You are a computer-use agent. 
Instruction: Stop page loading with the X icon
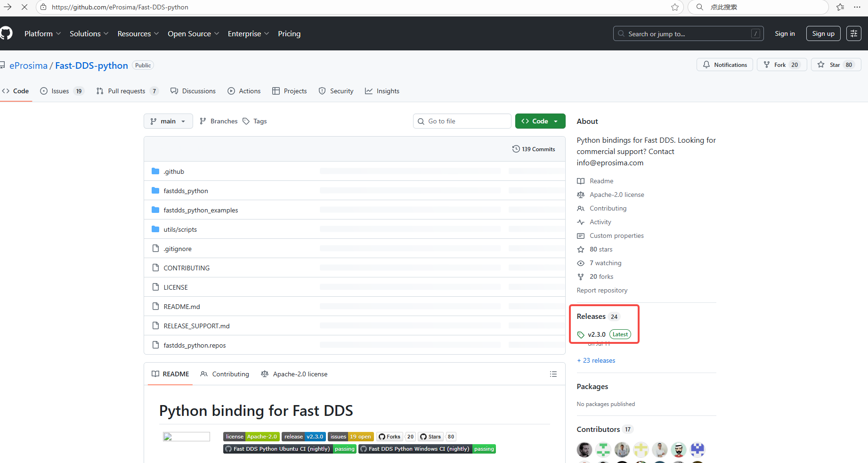[24, 7]
